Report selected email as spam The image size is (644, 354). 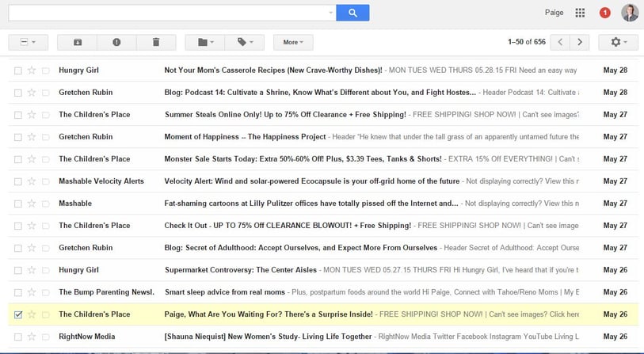(x=116, y=42)
